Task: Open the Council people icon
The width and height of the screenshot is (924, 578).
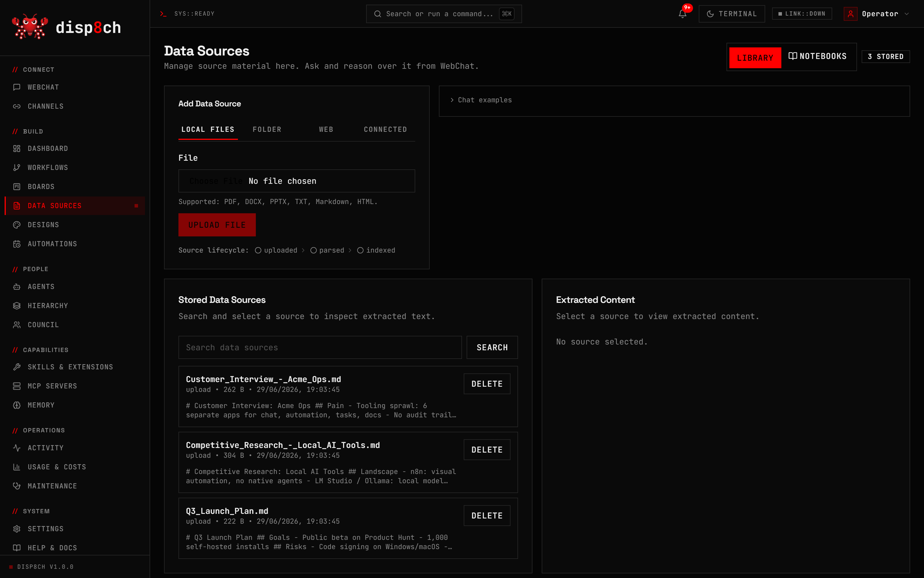Action: (17, 325)
